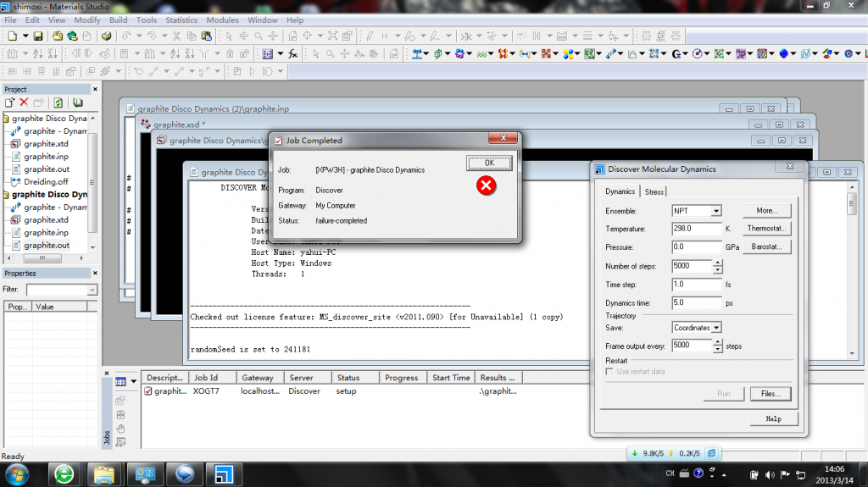Select the bold graphite Disco Dyn folder
The width and height of the screenshot is (868, 487).
49,194
